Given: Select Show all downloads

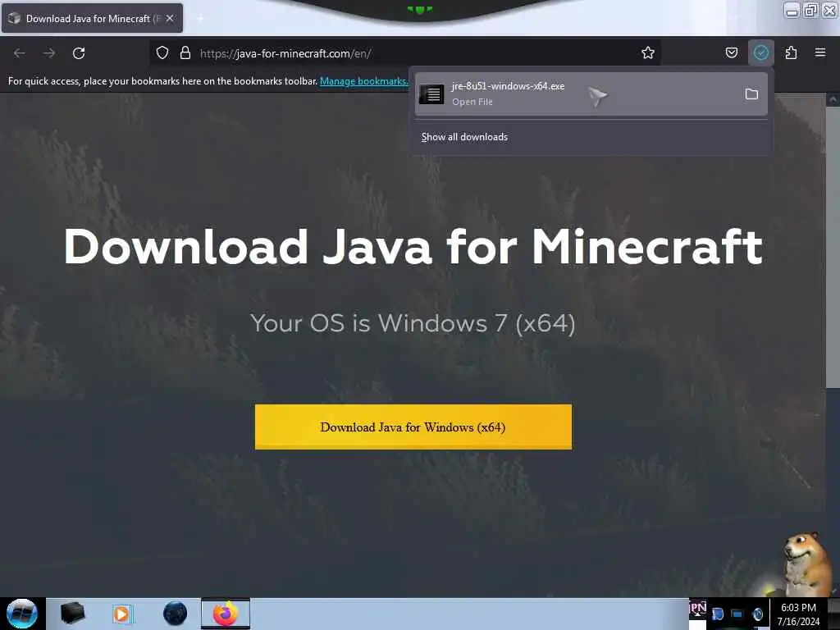Looking at the screenshot, I should point(464,137).
